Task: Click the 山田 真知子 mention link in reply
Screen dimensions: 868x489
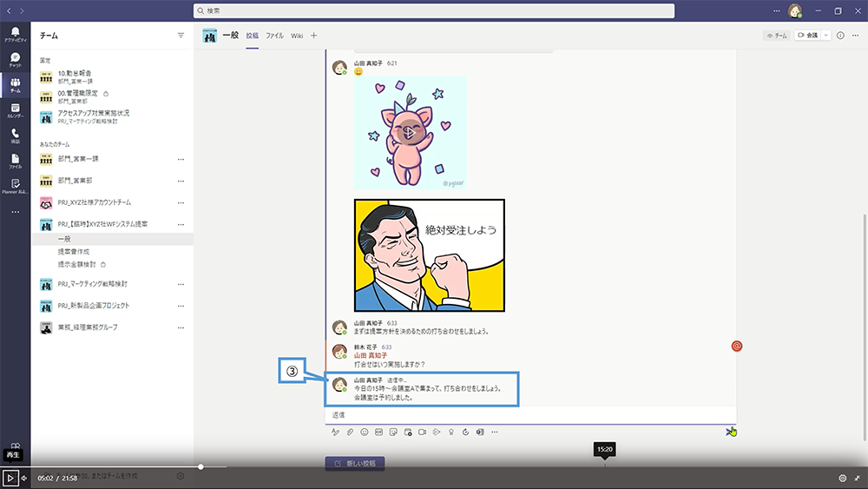Action: click(371, 355)
